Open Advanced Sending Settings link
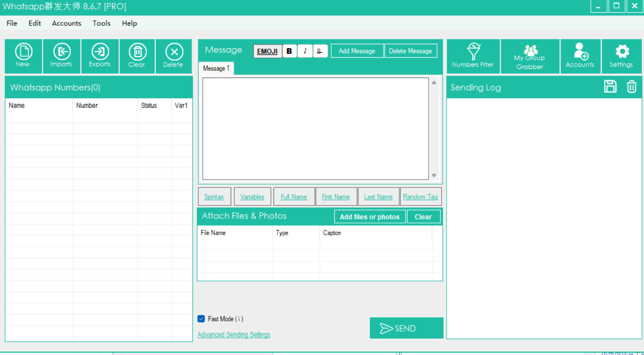The image size is (644, 355). (x=233, y=335)
